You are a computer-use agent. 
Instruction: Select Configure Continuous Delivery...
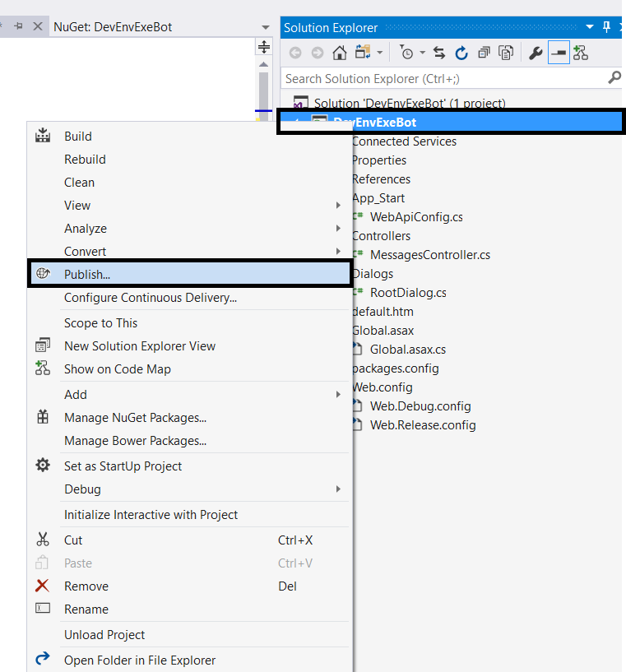(x=151, y=298)
